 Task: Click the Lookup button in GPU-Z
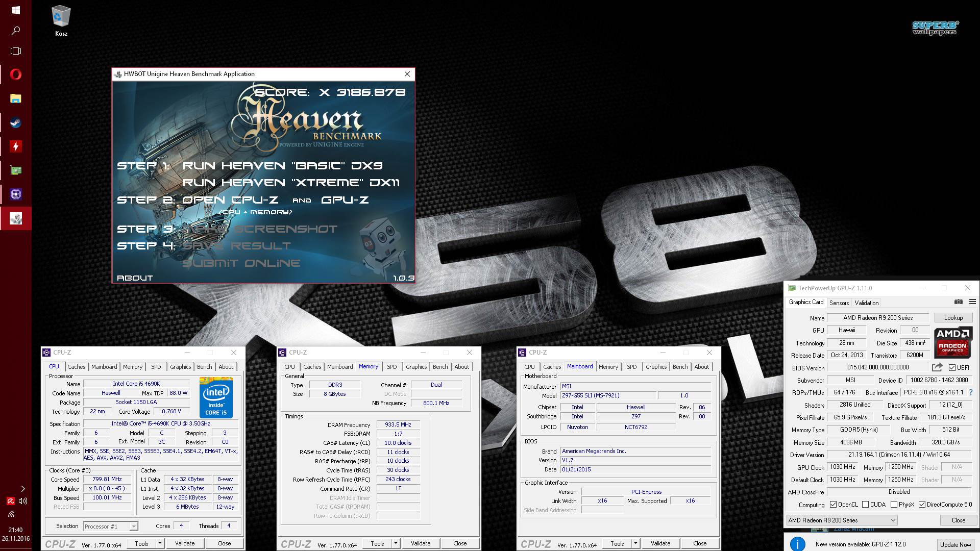pyautogui.click(x=953, y=318)
